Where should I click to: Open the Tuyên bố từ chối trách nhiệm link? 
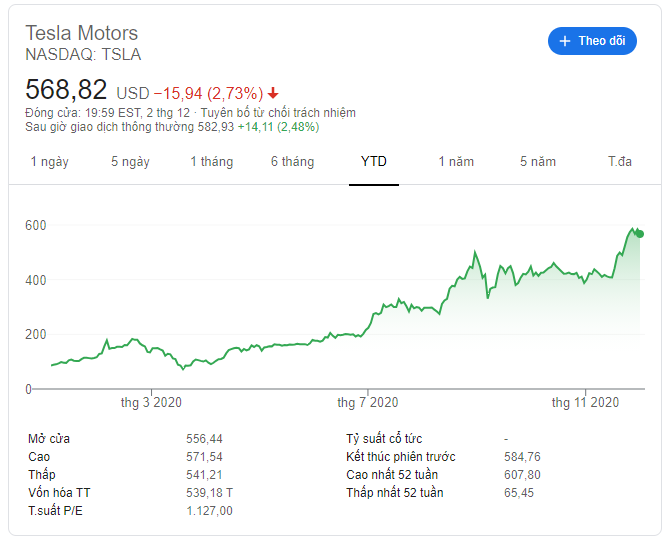click(x=278, y=113)
